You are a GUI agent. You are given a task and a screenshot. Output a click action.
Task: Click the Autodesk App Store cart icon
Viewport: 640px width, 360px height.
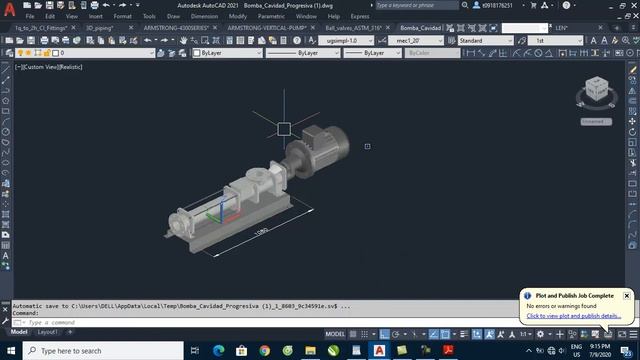(x=533, y=5)
